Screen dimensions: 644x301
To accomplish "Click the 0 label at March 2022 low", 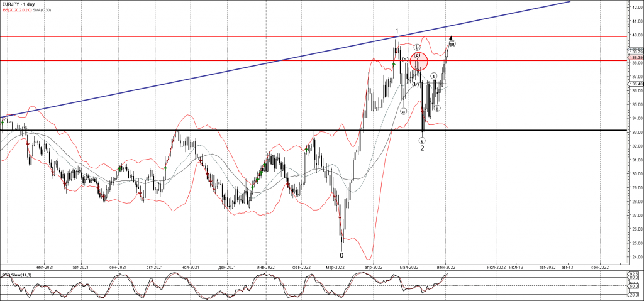I will point(341,255).
